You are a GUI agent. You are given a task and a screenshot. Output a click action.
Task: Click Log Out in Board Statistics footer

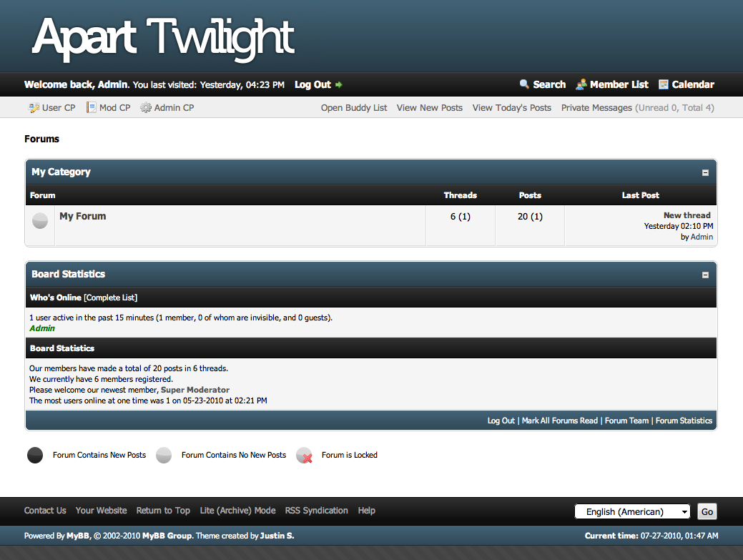pos(501,421)
